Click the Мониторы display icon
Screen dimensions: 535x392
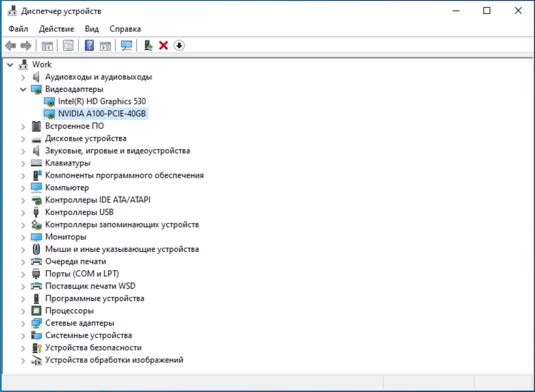pos(36,237)
